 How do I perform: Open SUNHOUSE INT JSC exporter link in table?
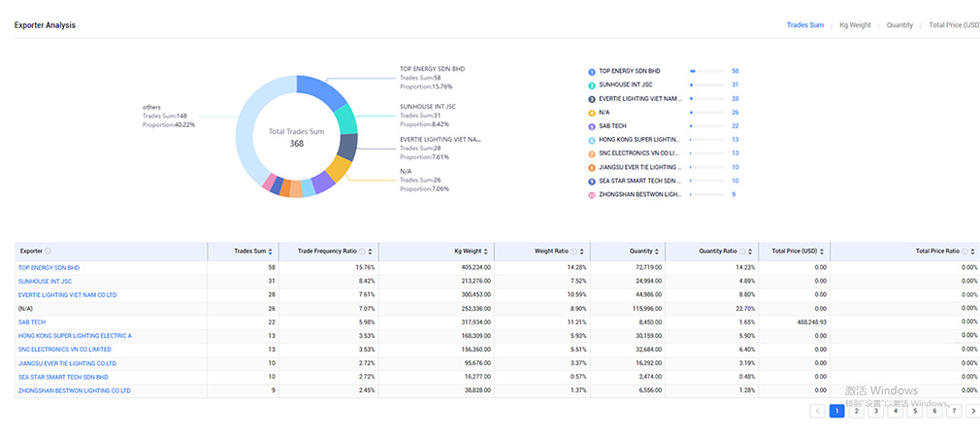tap(45, 281)
